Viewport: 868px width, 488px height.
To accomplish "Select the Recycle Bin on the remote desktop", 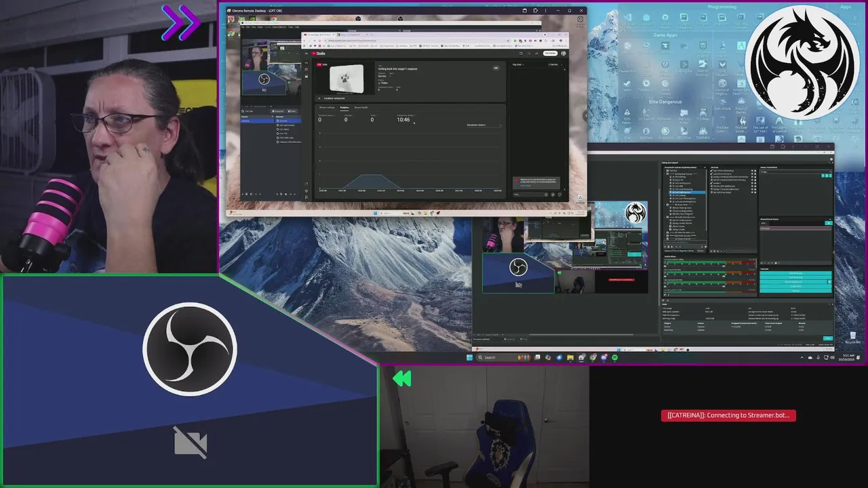I will tap(580, 198).
